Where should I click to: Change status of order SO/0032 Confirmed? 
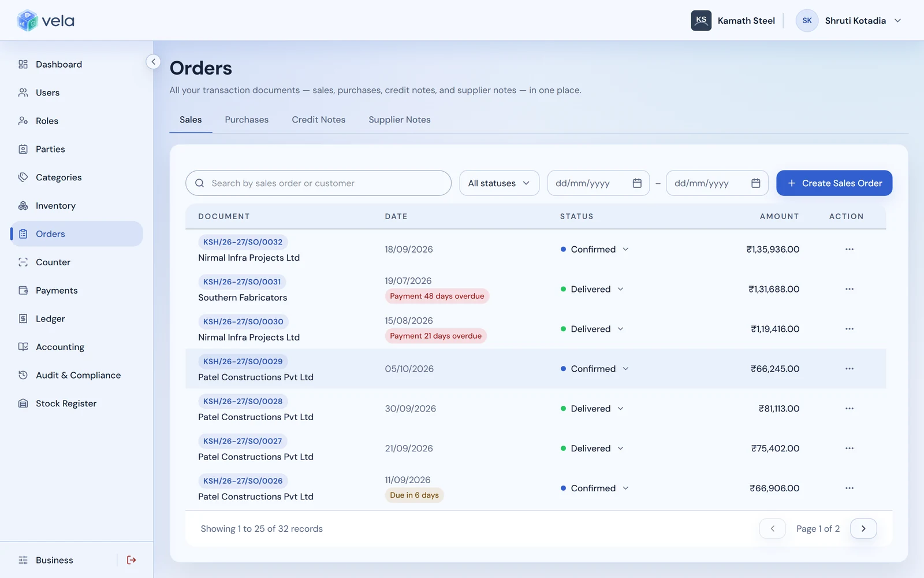pyautogui.click(x=594, y=249)
